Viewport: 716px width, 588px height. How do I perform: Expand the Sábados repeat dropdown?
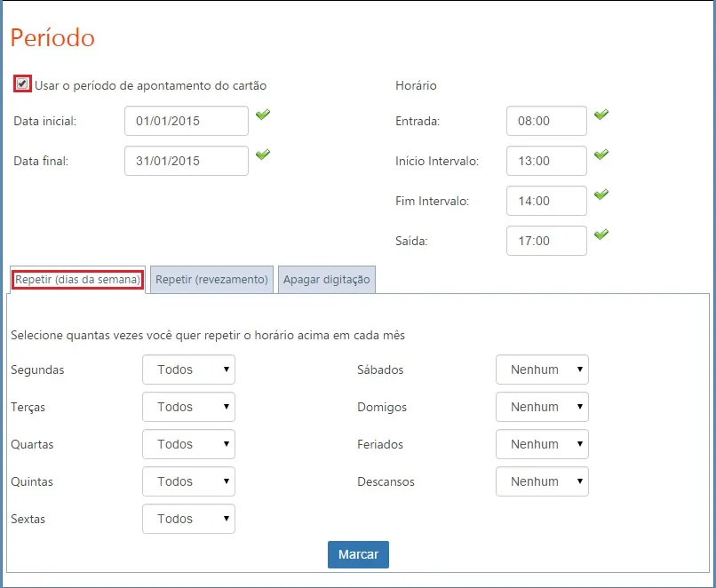(x=542, y=369)
